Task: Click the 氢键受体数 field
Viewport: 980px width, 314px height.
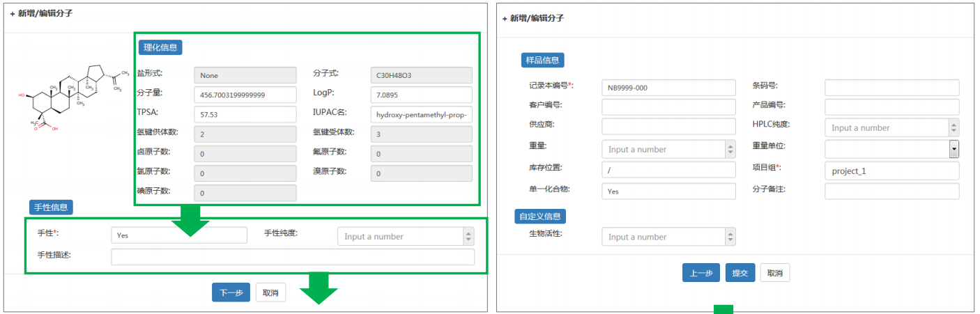Action: point(421,134)
